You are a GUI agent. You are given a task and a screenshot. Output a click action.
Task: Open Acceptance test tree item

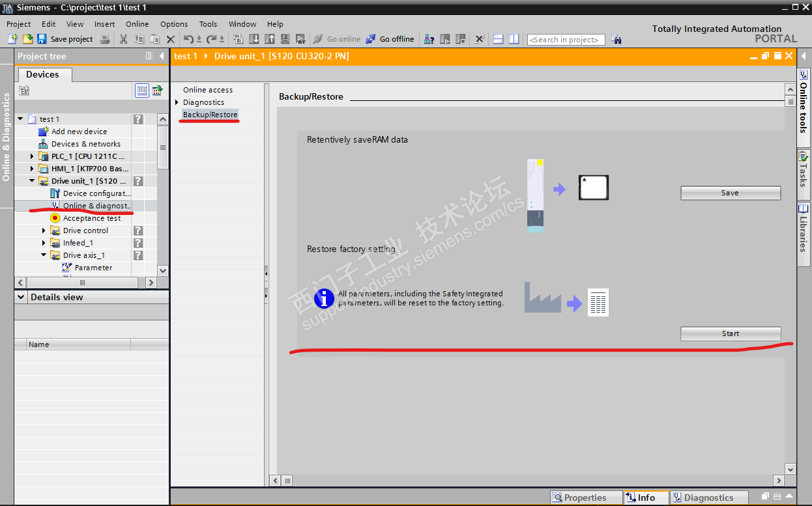click(92, 218)
